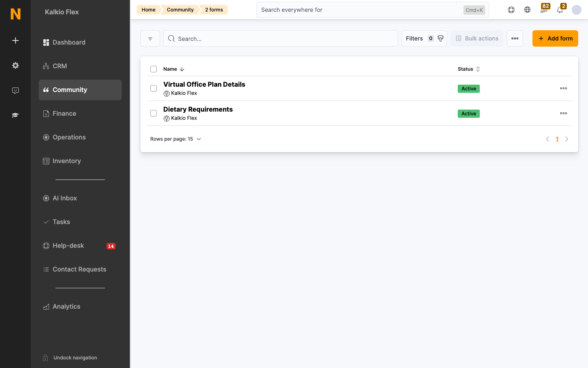The height and width of the screenshot is (368, 588).
Task: Open the language globe icon
Action: 528,10
